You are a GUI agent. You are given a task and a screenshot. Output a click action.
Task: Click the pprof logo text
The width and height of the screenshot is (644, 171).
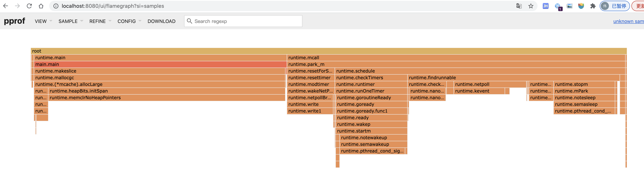coord(14,21)
